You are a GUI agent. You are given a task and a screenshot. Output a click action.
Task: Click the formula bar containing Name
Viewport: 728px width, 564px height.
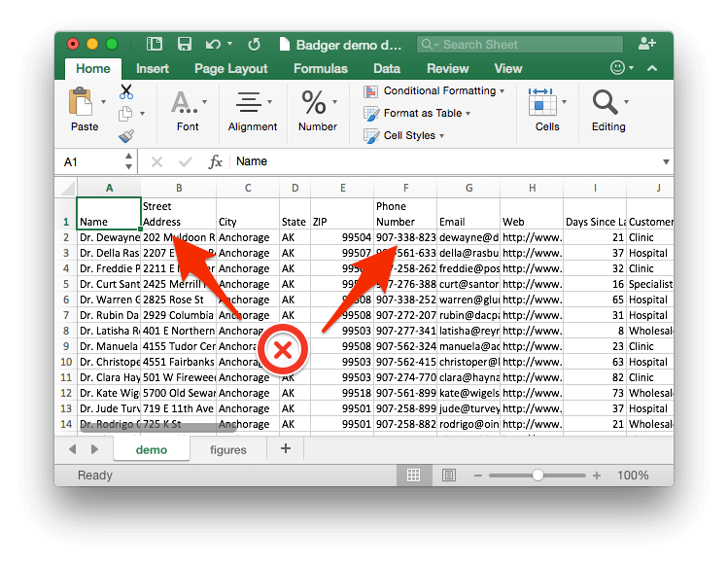(446, 161)
